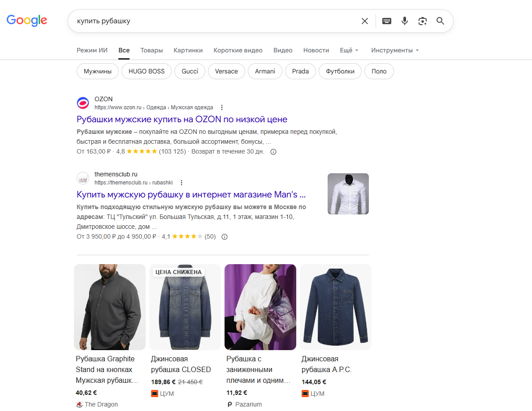This screenshot has width=532, height=411.
Task: Click ЦУМ seller under A.P.C. shirt
Action: coord(318,394)
